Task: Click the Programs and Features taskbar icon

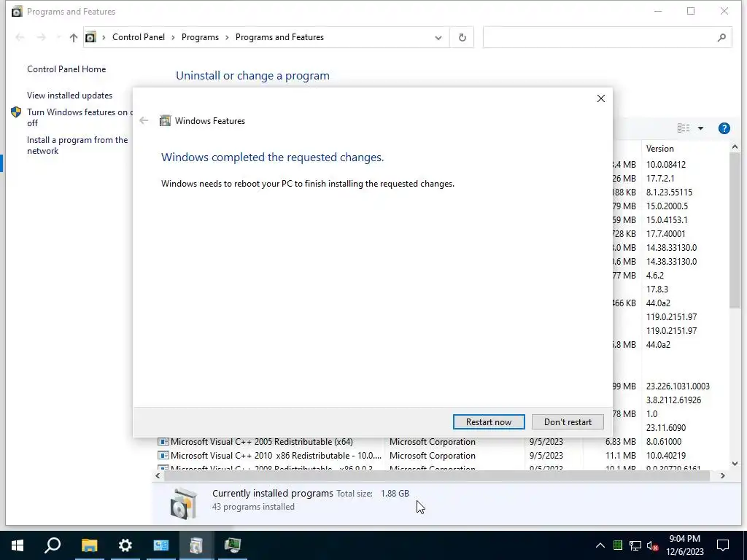Action: click(x=196, y=545)
